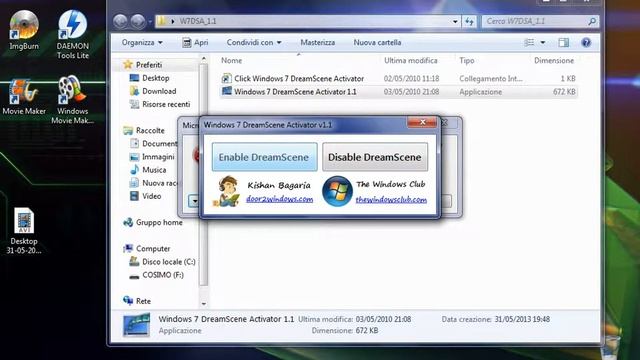Expand recent pages dropdown near navigation arrows

coord(150,21)
